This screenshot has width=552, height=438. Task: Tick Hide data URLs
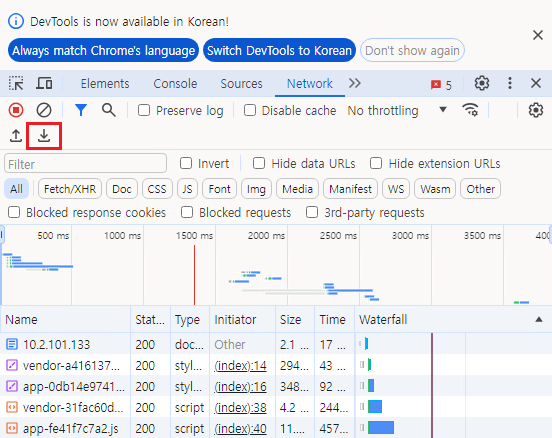[259, 163]
